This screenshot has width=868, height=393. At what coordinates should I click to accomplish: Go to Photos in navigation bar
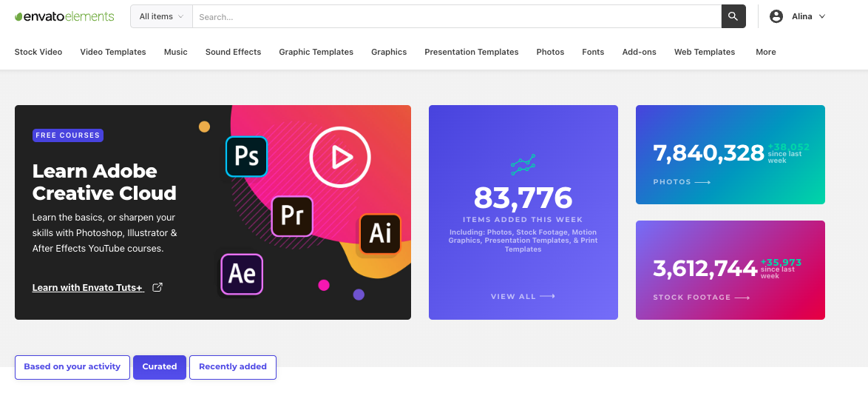pos(550,52)
